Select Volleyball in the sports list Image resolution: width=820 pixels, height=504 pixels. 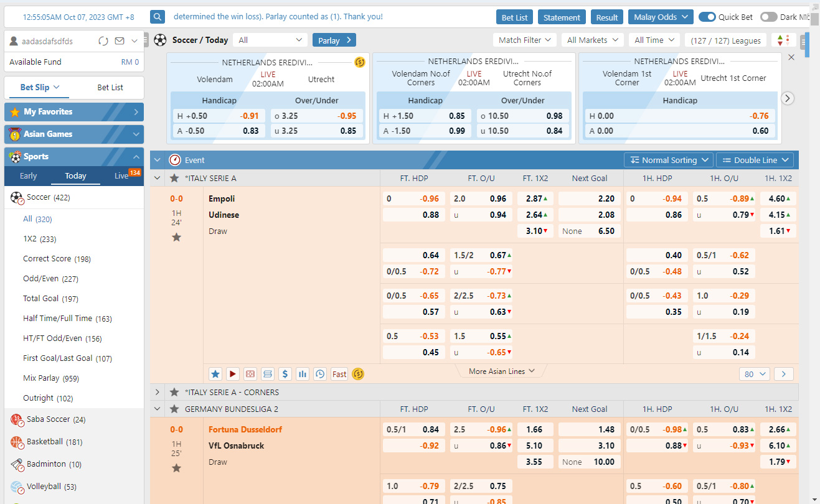[52, 487]
